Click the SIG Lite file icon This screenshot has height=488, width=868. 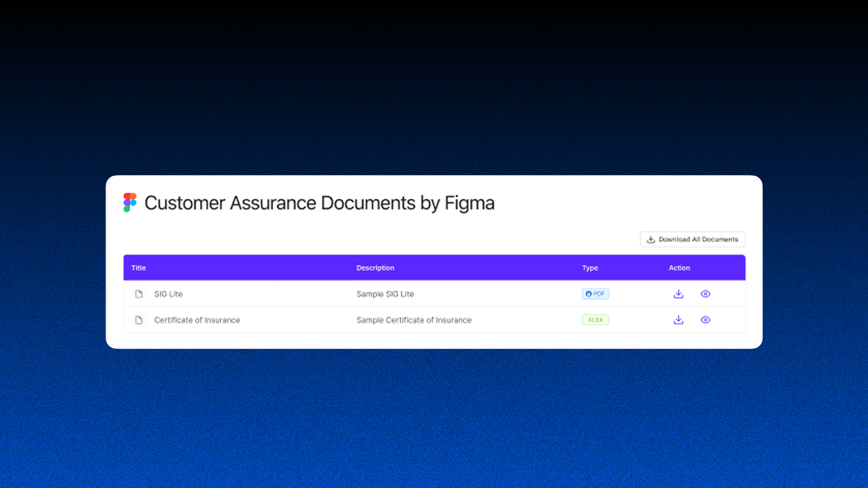tap(139, 294)
